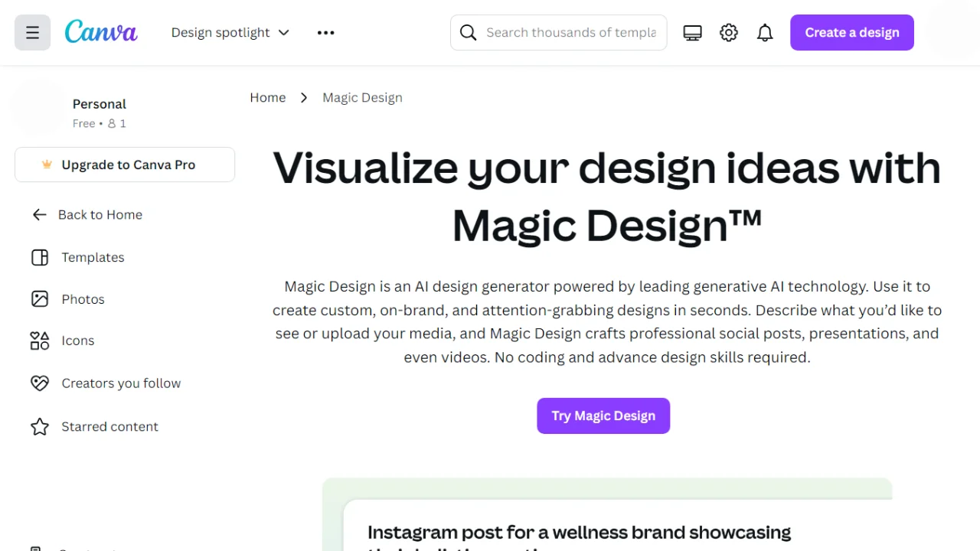Viewport: 980px width, 551px height.
Task: Click Upgrade to Canva Pro
Action: (124, 165)
